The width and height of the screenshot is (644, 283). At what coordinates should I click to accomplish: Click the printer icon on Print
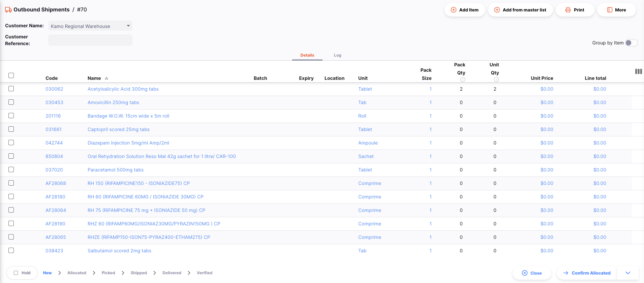pos(568,10)
